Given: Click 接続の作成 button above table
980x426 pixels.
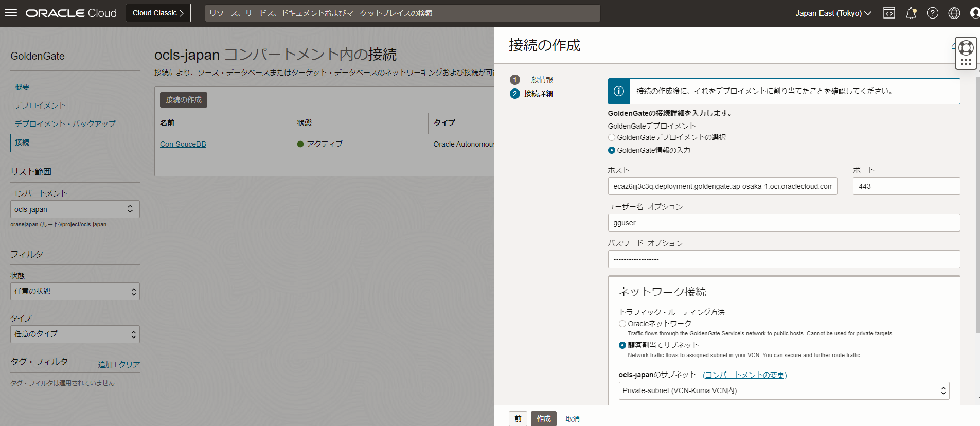Looking at the screenshot, I should pyautogui.click(x=184, y=100).
